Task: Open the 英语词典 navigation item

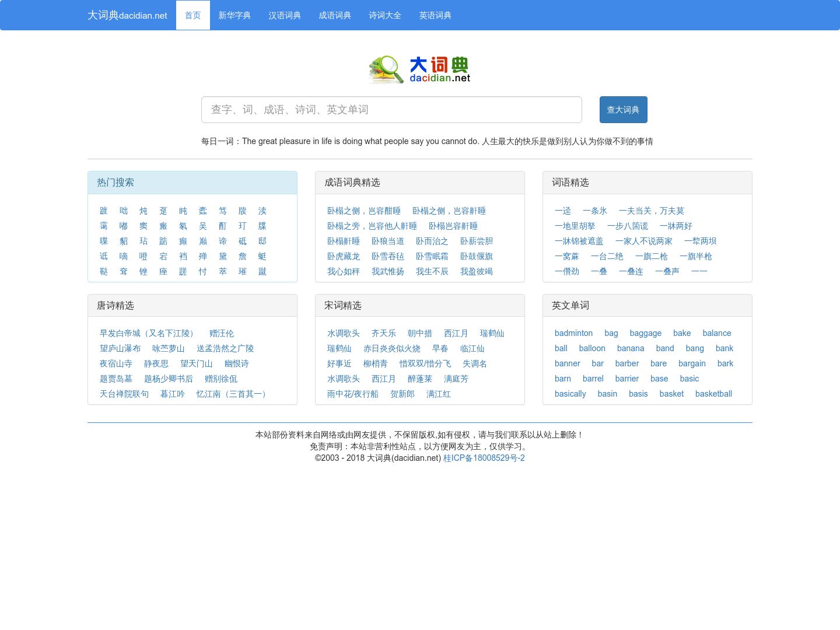Action: (x=435, y=15)
